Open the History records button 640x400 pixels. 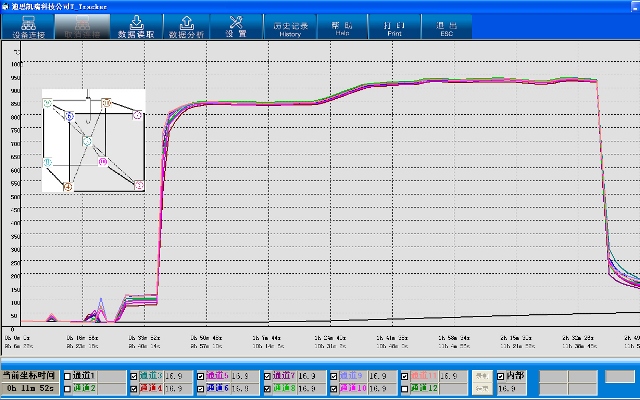pos(289,27)
